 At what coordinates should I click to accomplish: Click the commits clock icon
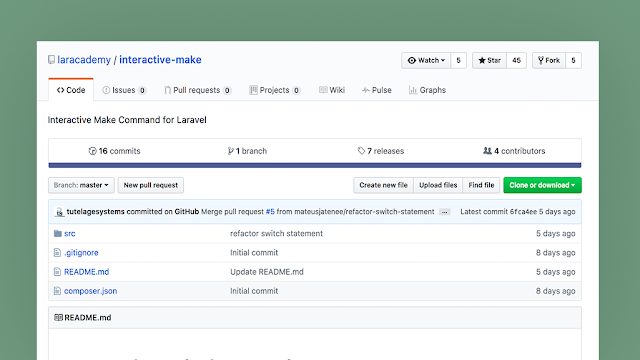(x=92, y=151)
